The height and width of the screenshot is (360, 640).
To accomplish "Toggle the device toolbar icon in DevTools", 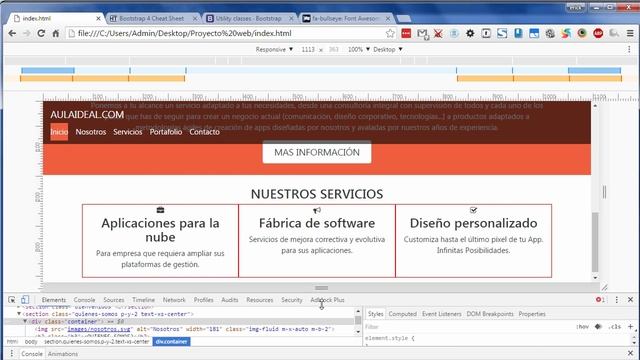I will click(25, 300).
